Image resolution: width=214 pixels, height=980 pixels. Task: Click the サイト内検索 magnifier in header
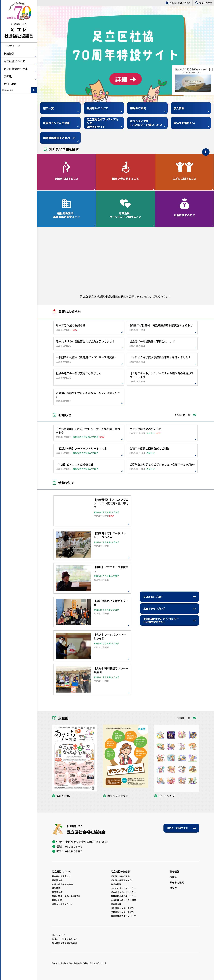coord(196,3)
